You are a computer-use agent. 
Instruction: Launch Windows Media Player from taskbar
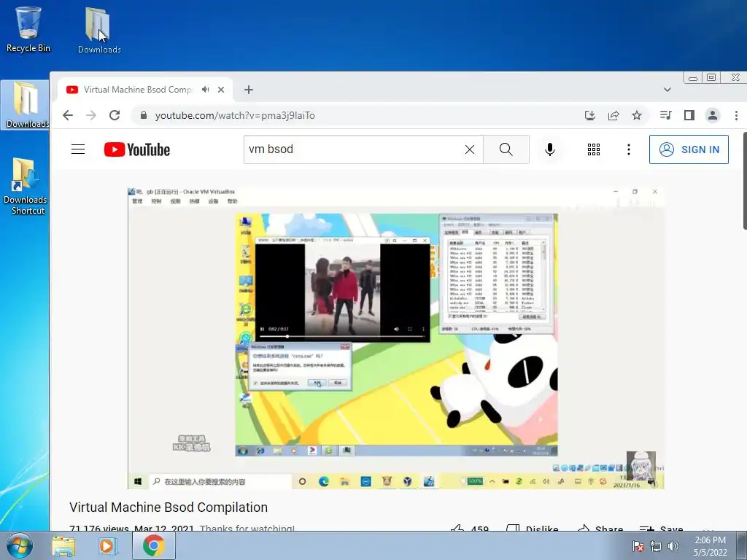(x=107, y=546)
